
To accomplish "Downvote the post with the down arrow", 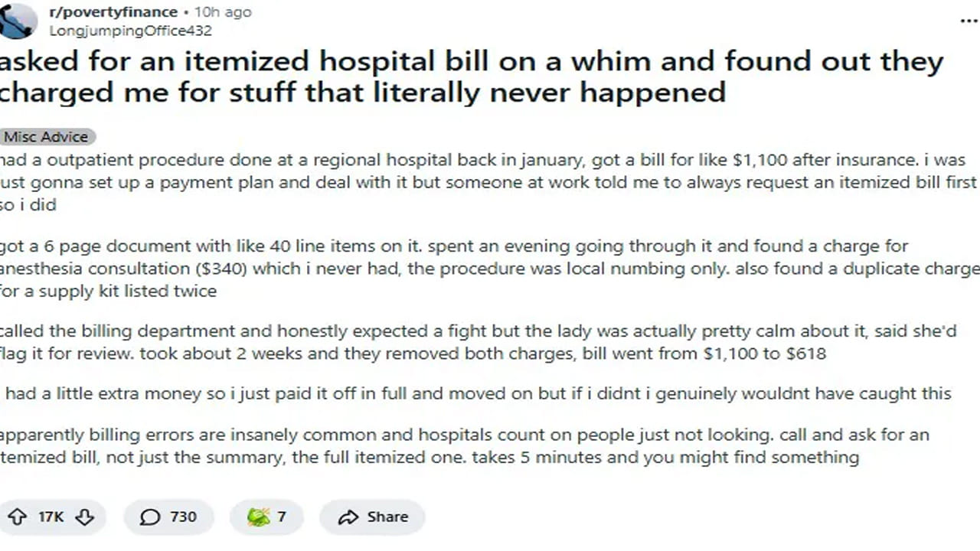I will (x=84, y=517).
